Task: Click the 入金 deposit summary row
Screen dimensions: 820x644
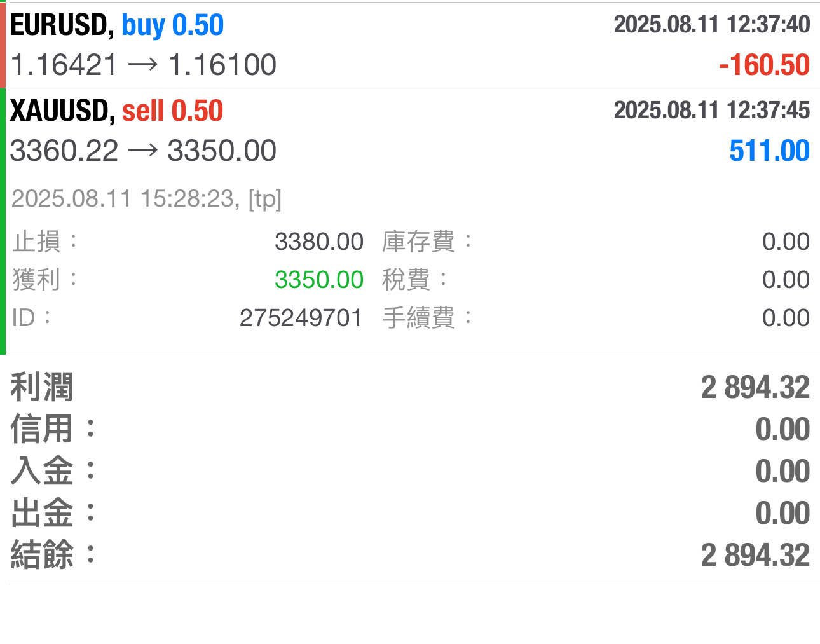Action: [x=410, y=472]
